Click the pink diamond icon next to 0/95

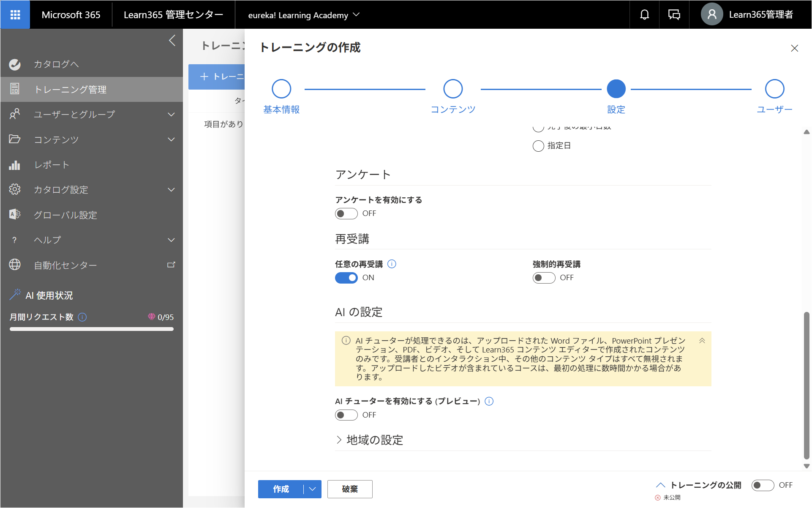[x=151, y=317]
